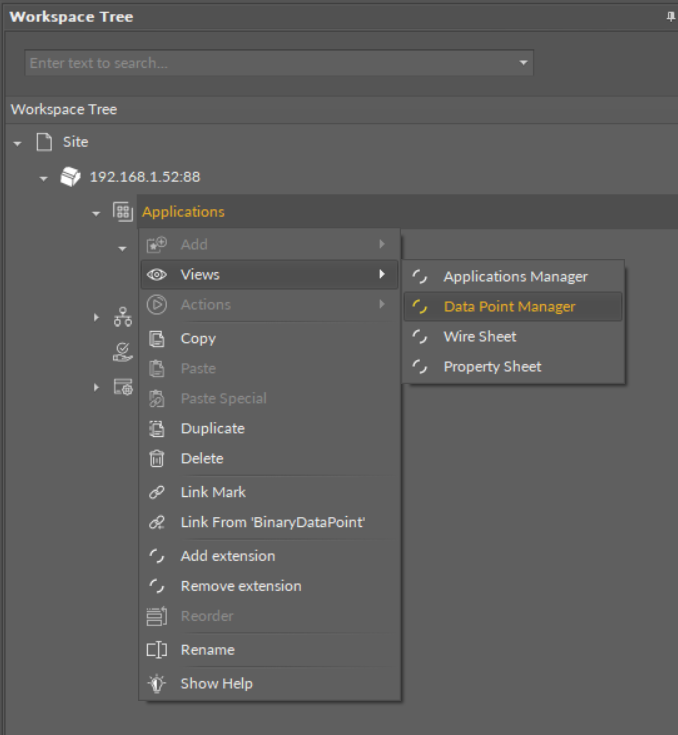Select Data Point Manager from Views submenu
Image resolution: width=678 pixels, height=735 pixels.
[509, 307]
